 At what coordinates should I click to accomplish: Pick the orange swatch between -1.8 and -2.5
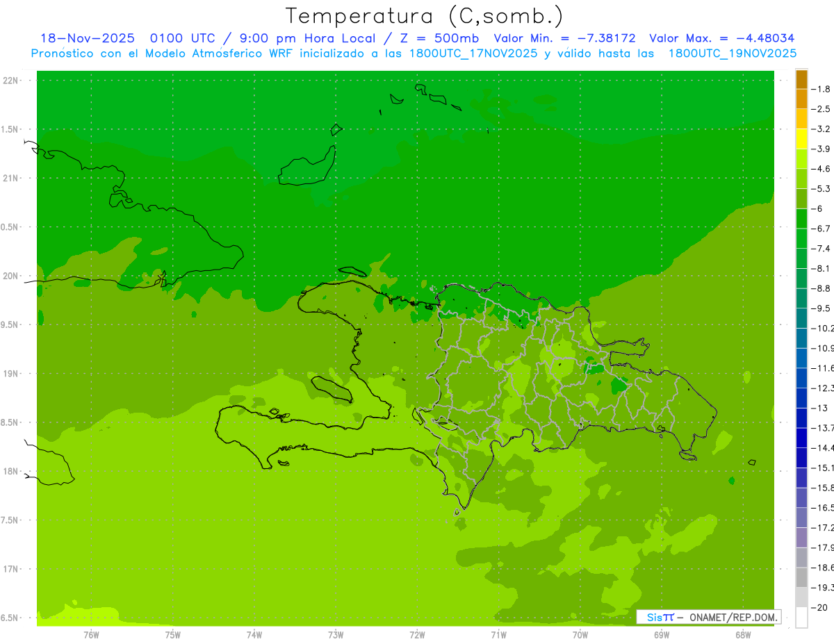pos(801,99)
